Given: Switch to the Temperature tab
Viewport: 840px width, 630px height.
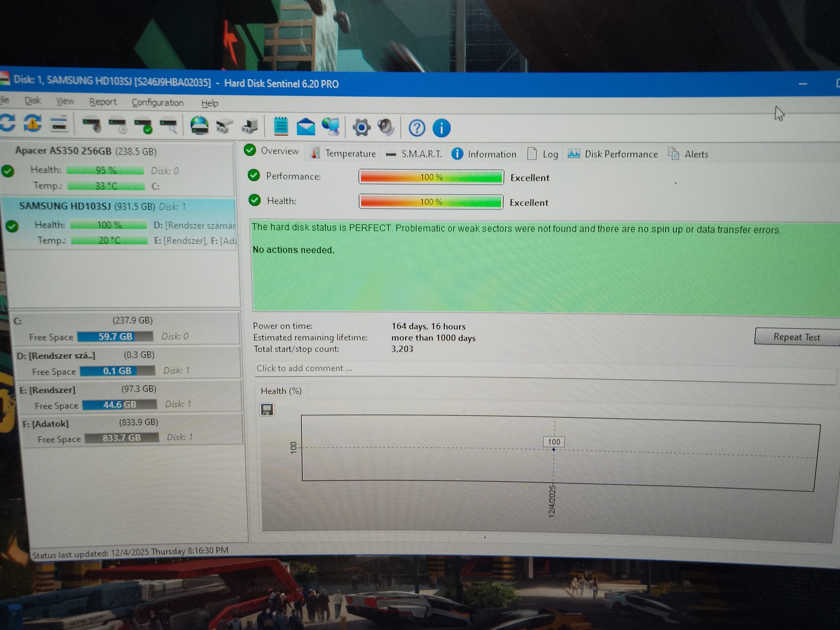Looking at the screenshot, I should pyautogui.click(x=343, y=153).
